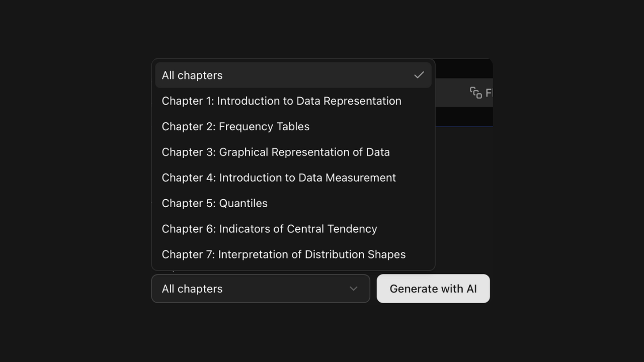Select Chapter 2: Frequency Tables
This screenshot has width=644, height=362.
pyautogui.click(x=235, y=126)
